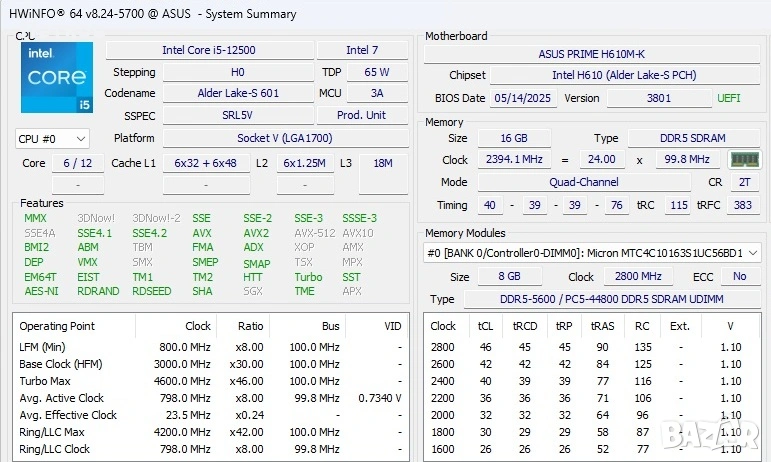
Task: Click the Socket V (LGA1700) platform field
Action: [285, 139]
